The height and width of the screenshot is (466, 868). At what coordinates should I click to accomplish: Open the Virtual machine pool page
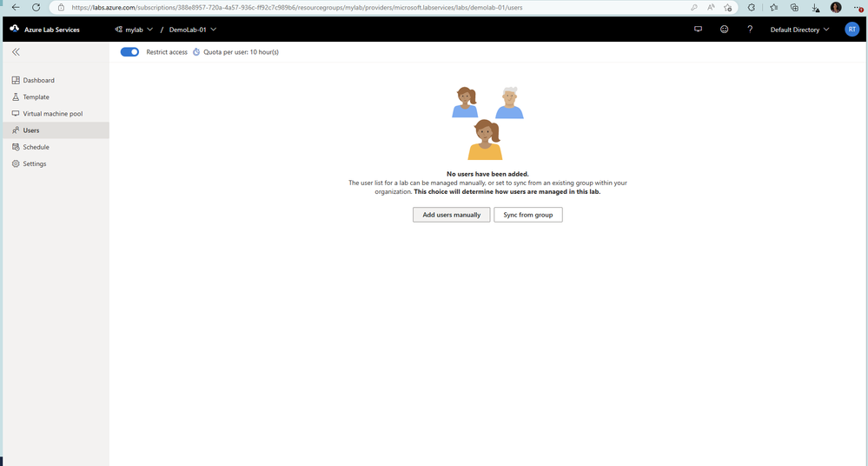[56, 114]
